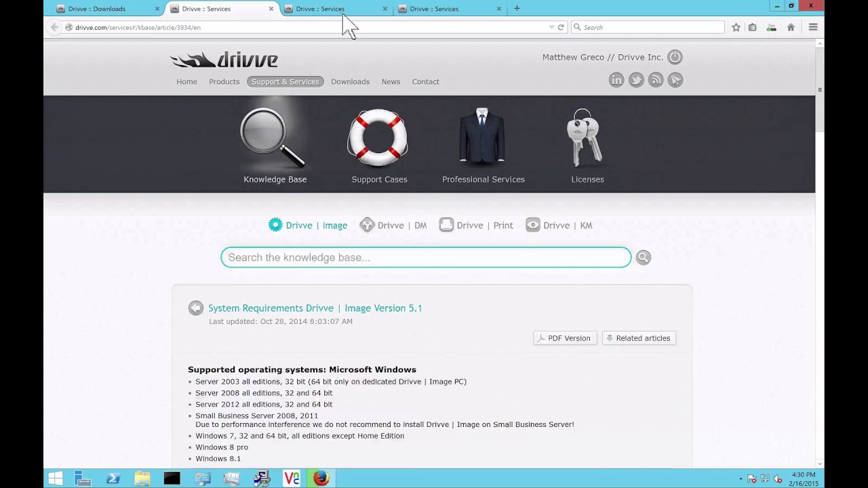Screen dimensions: 868x488
Task: Choose Drivve | DM product filter
Action: pos(393,226)
